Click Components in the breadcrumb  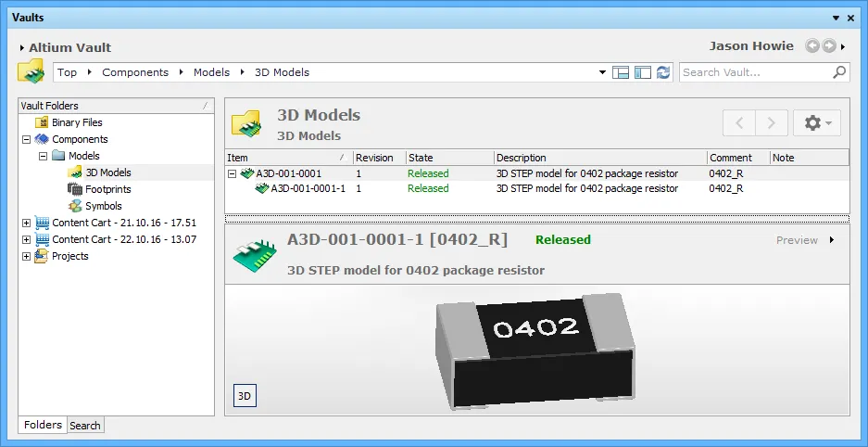point(135,72)
